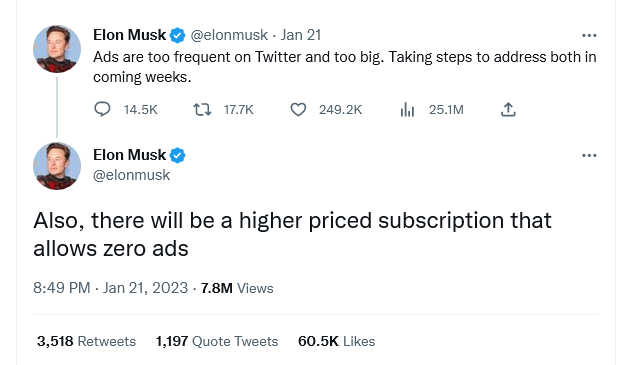Open Elon Musk avatar in second tweet
Screen dimensions: 621x365
point(57,166)
